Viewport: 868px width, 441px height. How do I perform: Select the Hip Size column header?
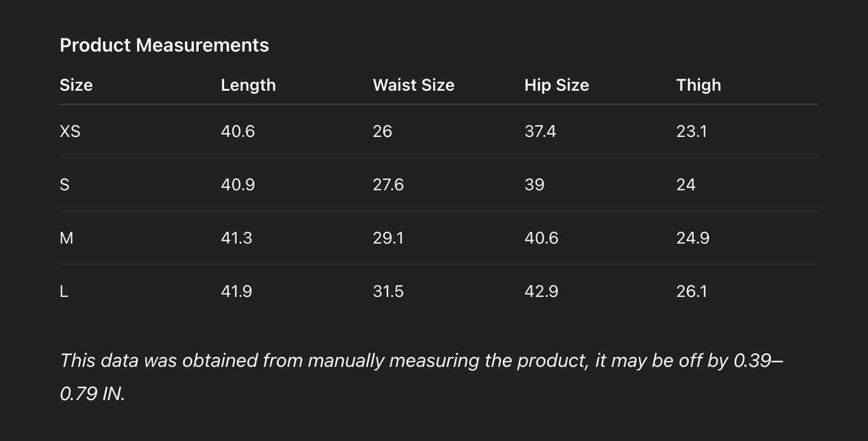(x=556, y=85)
